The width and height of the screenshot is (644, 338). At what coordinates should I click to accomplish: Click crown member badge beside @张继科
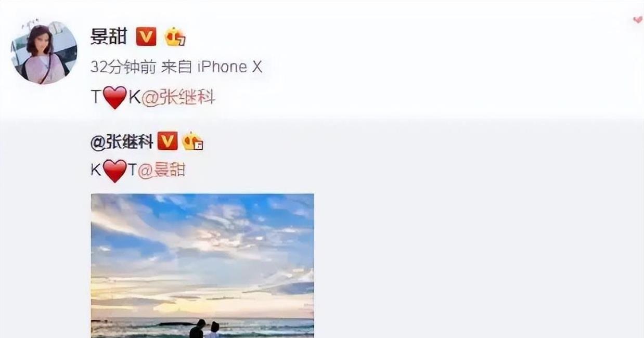point(192,141)
